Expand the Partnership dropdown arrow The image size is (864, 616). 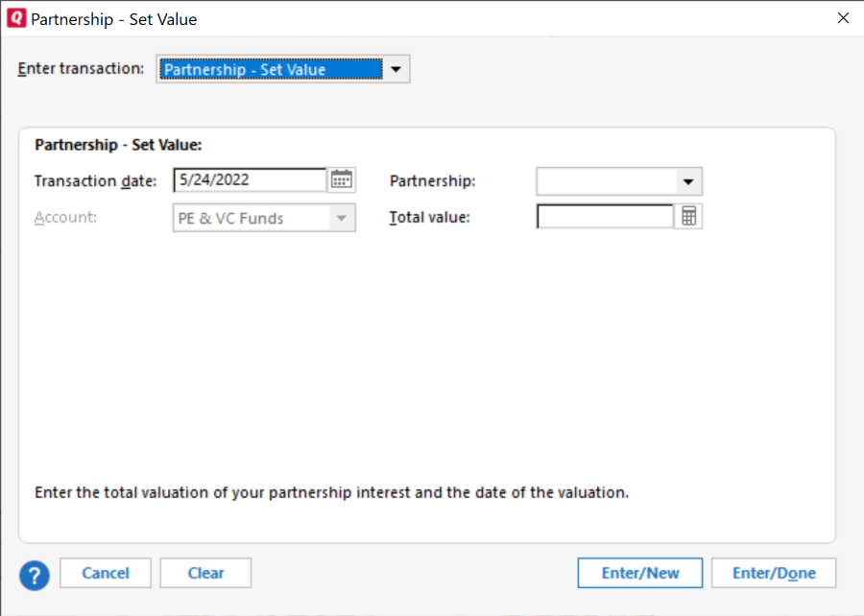[x=688, y=181]
